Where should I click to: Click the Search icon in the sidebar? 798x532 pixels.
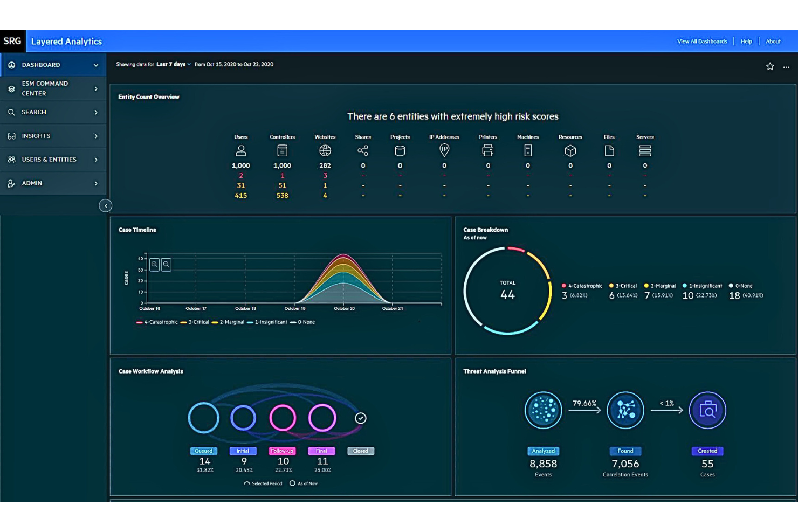pos(11,112)
